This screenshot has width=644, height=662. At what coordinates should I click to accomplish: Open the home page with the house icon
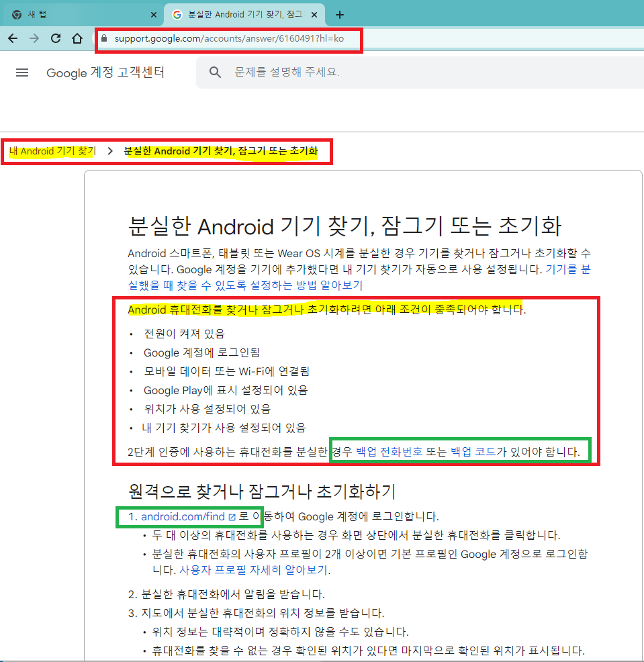[77, 38]
